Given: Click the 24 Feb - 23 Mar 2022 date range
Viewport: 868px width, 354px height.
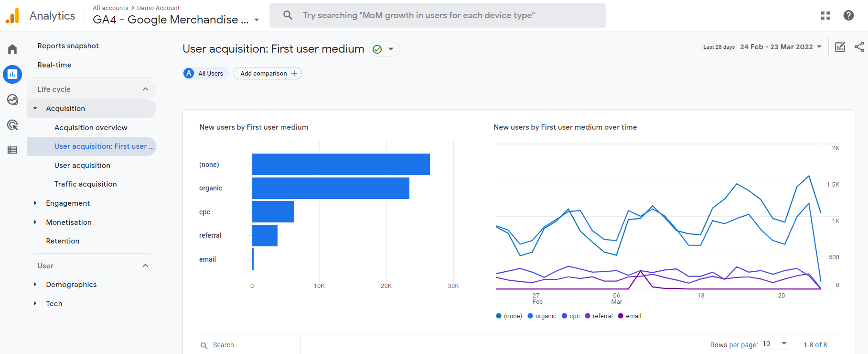Looking at the screenshot, I should click(776, 47).
